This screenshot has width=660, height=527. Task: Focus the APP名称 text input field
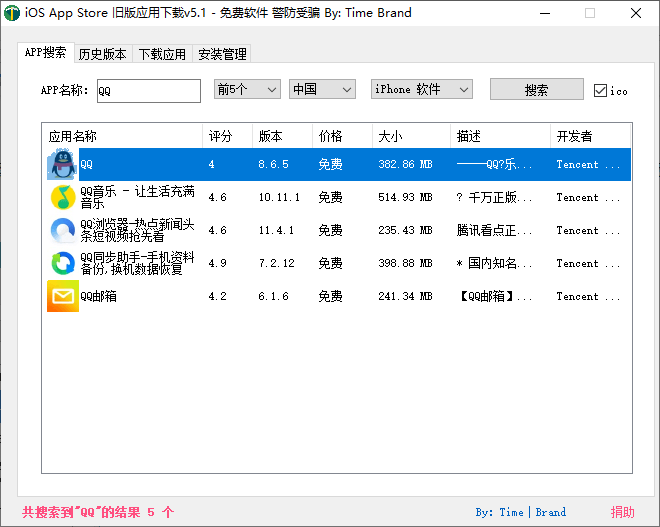tap(148, 90)
